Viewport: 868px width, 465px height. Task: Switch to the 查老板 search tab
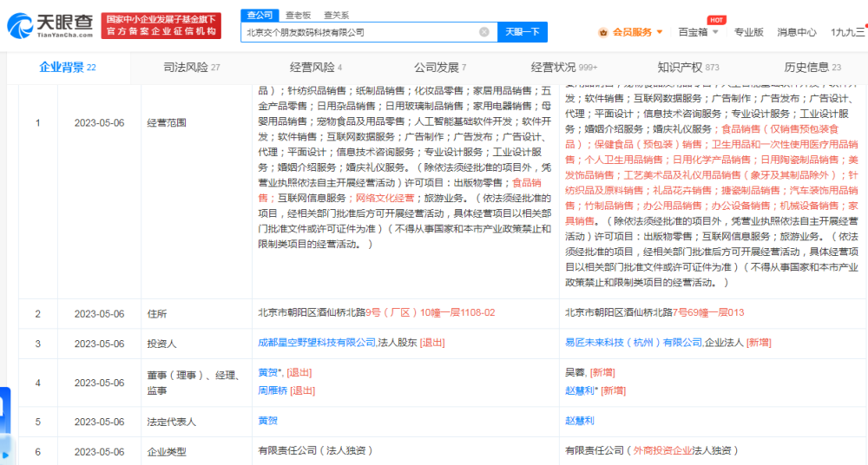(x=298, y=15)
